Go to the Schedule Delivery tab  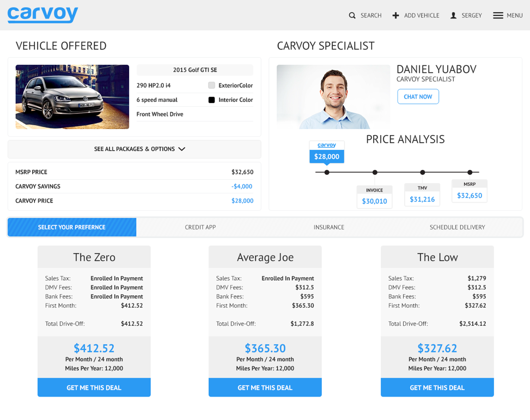tap(457, 227)
